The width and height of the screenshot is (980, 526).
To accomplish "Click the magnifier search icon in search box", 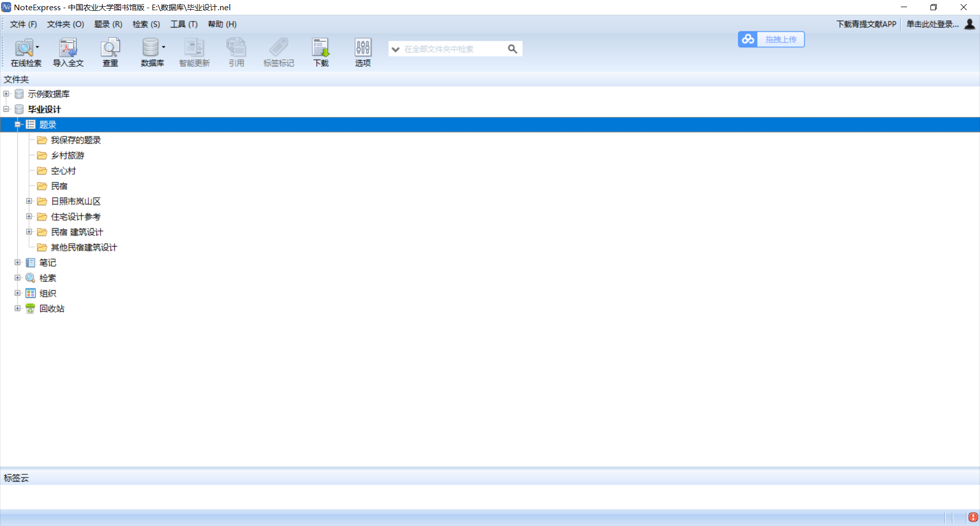I will 512,49.
